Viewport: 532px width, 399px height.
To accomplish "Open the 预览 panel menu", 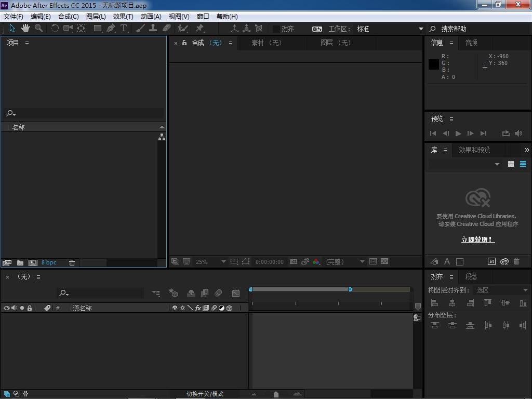I will pos(451,119).
